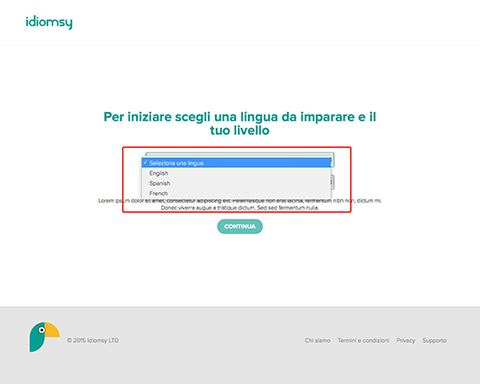The height and width of the screenshot is (384, 480).
Task: Click the idiomsy logo in header
Action: pyautogui.click(x=49, y=23)
